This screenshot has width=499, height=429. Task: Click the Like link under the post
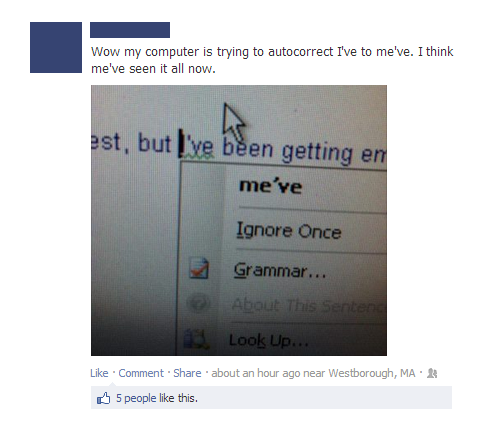(x=99, y=373)
